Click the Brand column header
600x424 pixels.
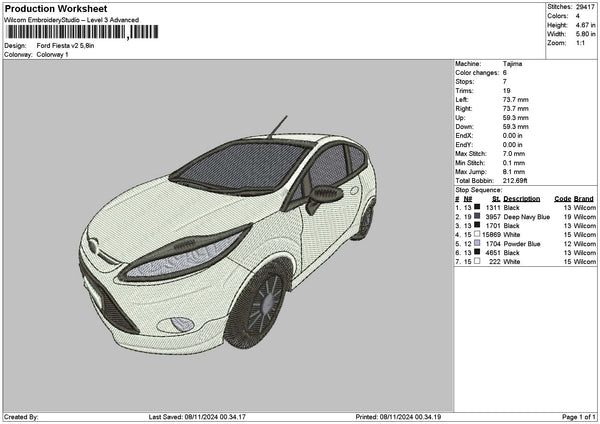click(x=584, y=198)
